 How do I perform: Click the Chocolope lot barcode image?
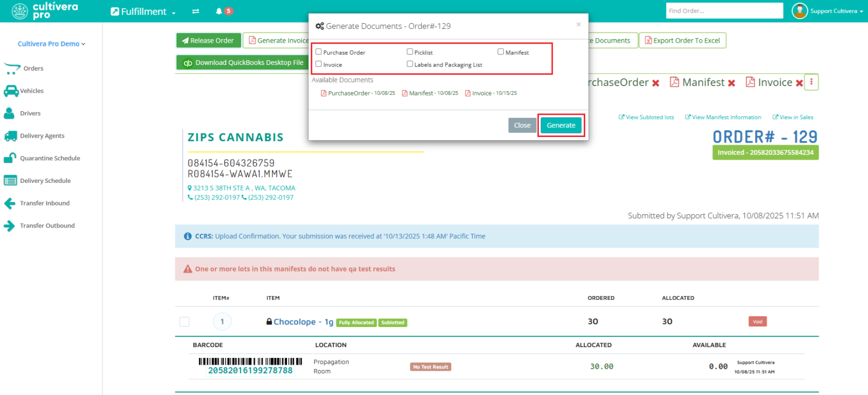250,362
